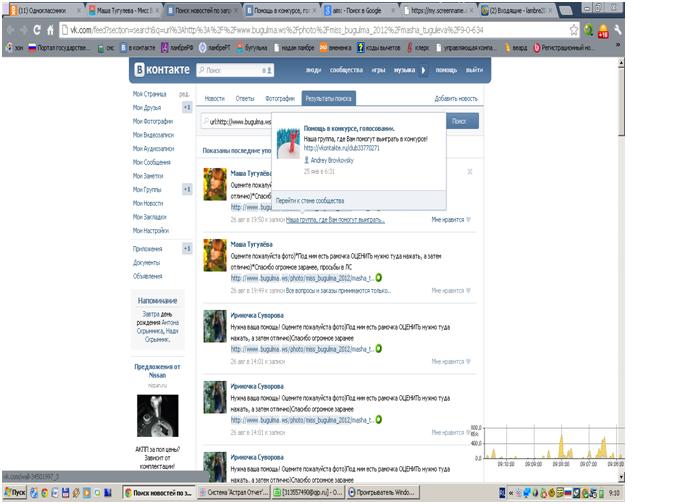Select the 'Фотографии' feed tab
The width and height of the screenshot is (680, 504).
pos(280,98)
